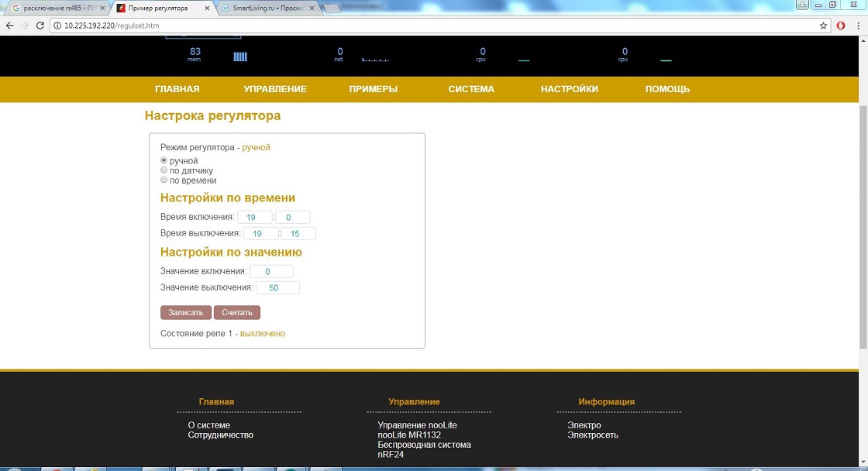Image resolution: width=868 pixels, height=471 pixels.
Task: Click the page vertical scrollbar
Action: pos(863,232)
